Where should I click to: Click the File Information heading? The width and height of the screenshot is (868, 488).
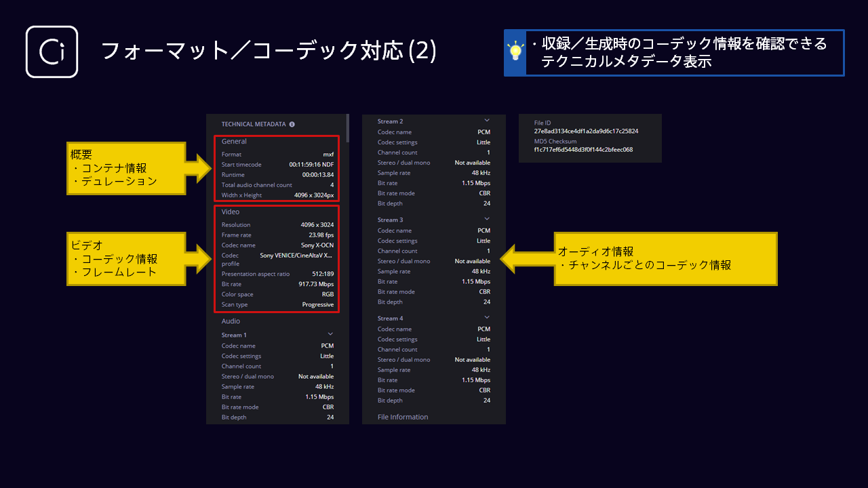403,417
